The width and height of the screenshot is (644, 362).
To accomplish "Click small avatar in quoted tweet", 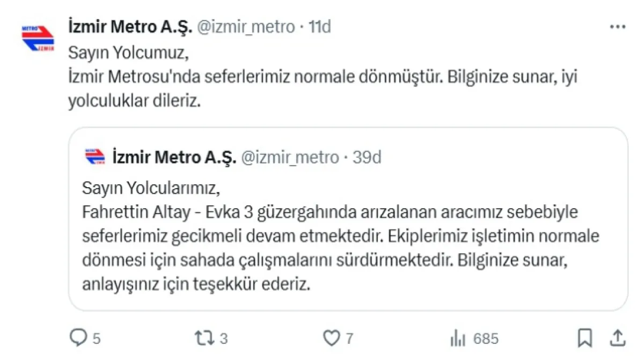I will click(95, 157).
